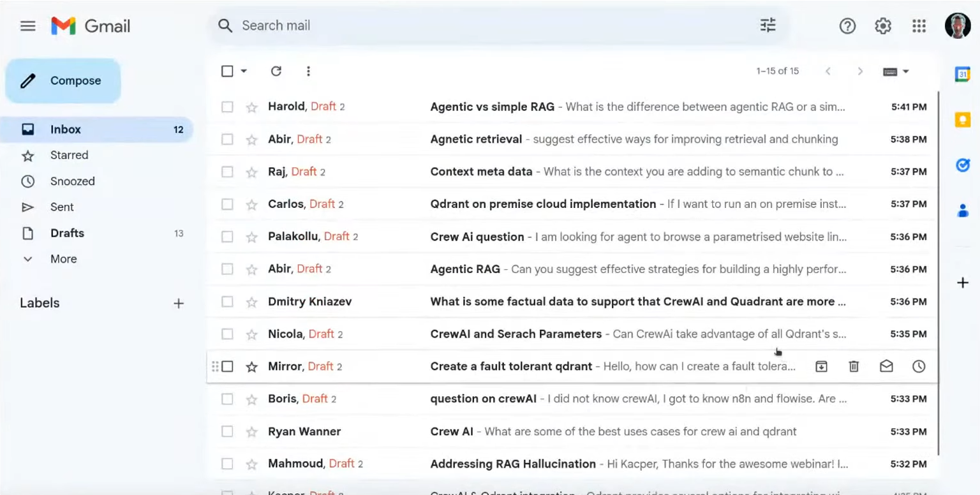Check the select-all emails checkbox
The image size is (980, 495).
tap(228, 71)
